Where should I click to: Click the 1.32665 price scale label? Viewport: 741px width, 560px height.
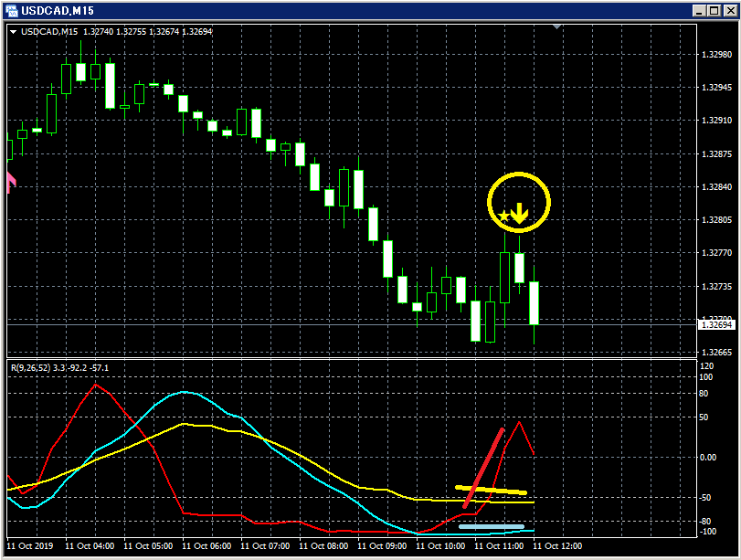[716, 353]
